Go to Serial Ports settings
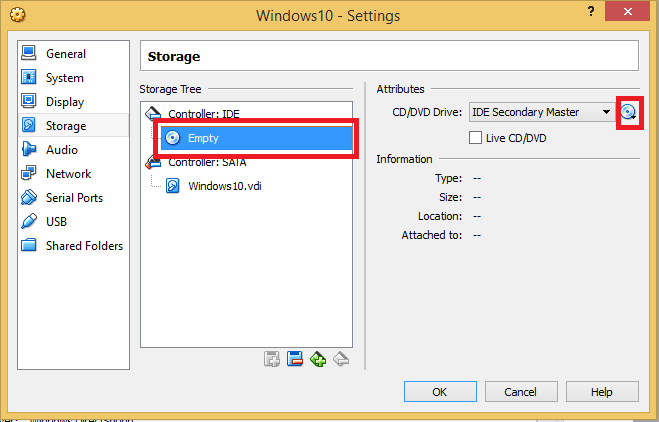This screenshot has height=422, width=659. [x=74, y=197]
